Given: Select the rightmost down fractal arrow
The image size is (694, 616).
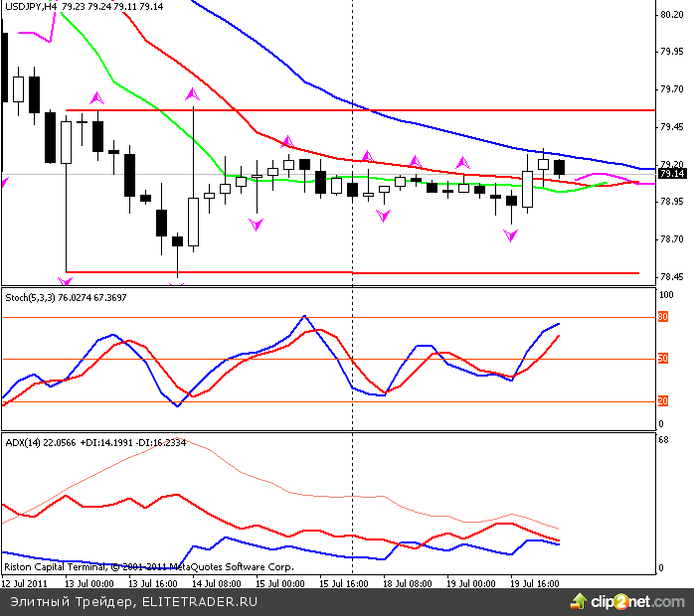Looking at the screenshot, I should pyautogui.click(x=510, y=235).
